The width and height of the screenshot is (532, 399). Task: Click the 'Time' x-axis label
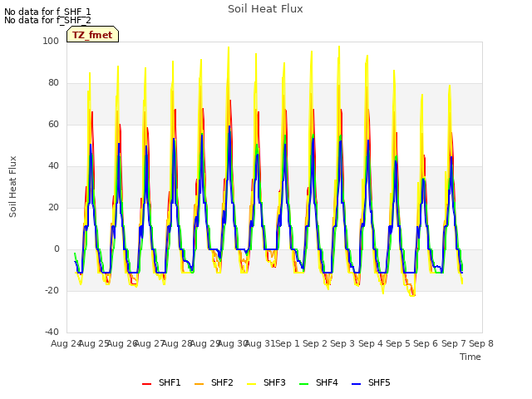click(x=470, y=357)
